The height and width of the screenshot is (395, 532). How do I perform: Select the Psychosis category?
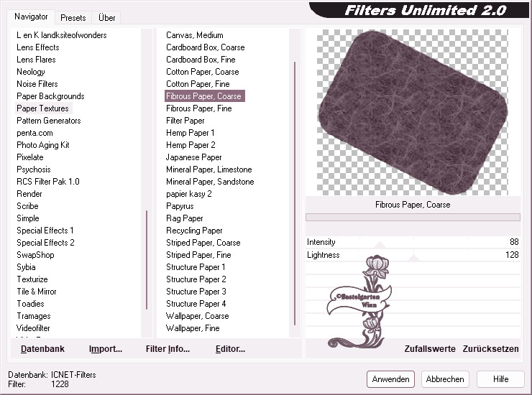pyautogui.click(x=34, y=169)
